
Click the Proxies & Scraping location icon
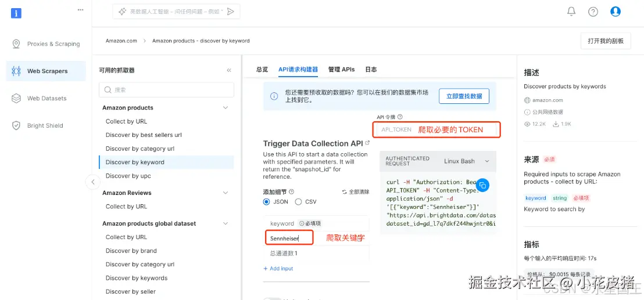16,44
